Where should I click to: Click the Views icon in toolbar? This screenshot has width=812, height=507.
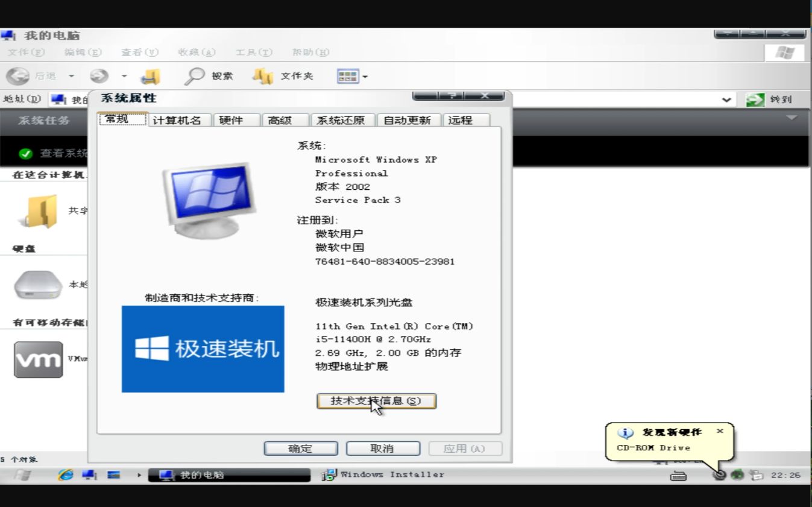pos(348,77)
